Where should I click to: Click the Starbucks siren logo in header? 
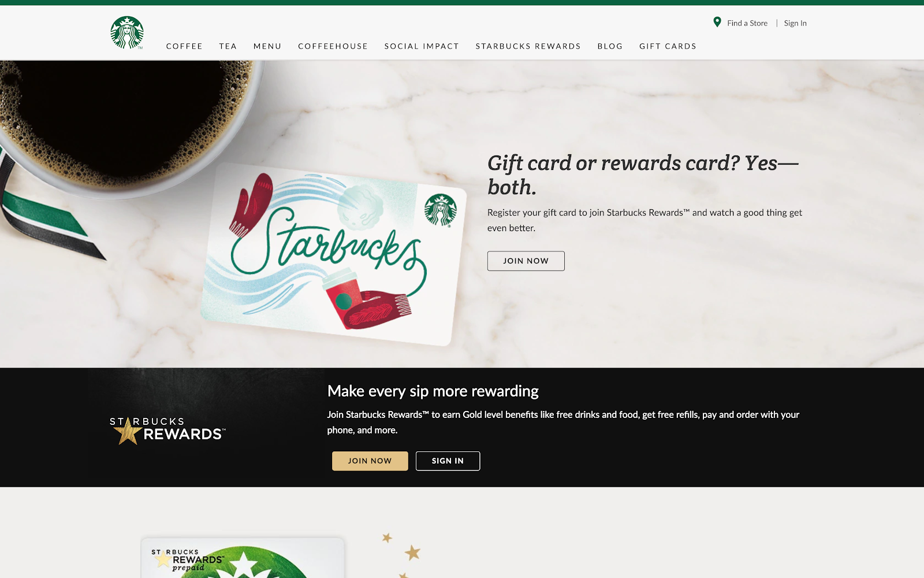pyautogui.click(x=127, y=32)
